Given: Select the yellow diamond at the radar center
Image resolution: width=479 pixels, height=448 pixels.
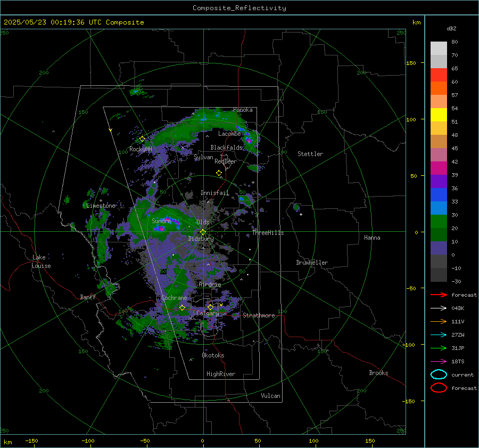Looking at the screenshot, I should point(203,232).
